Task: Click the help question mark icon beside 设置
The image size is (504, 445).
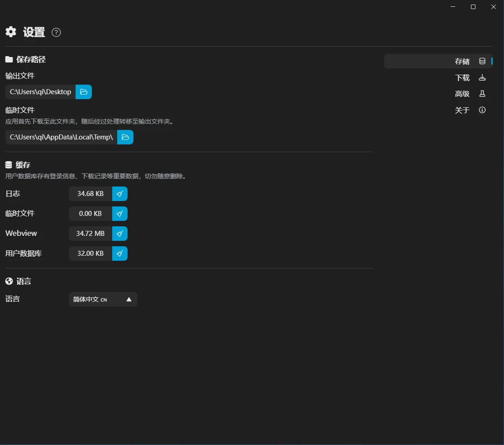Action: [x=56, y=32]
